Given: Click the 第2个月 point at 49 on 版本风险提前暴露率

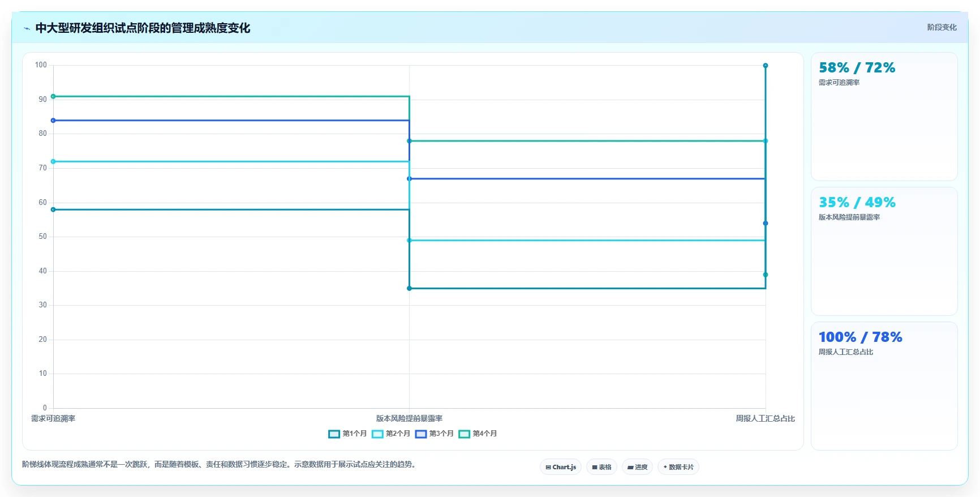Looking at the screenshot, I should [409, 241].
